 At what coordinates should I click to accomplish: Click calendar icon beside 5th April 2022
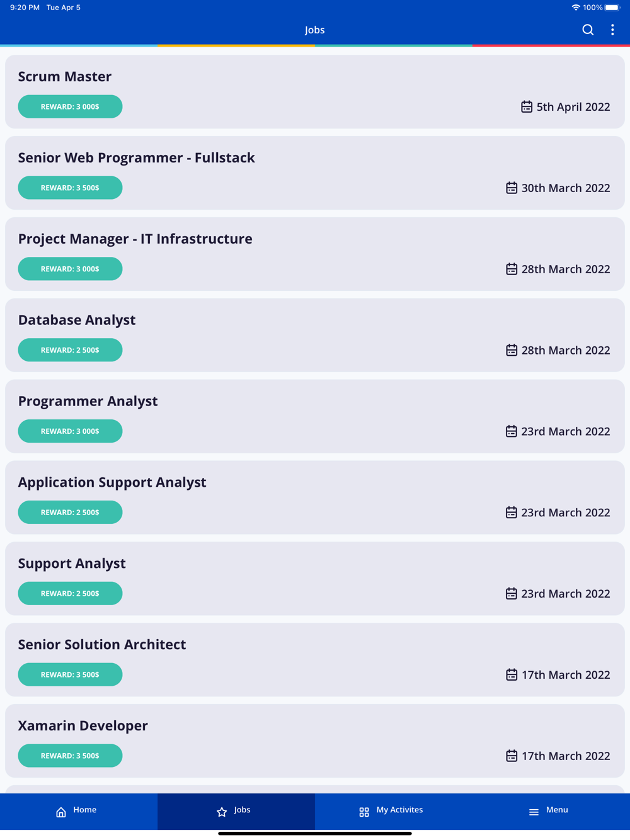[527, 107]
